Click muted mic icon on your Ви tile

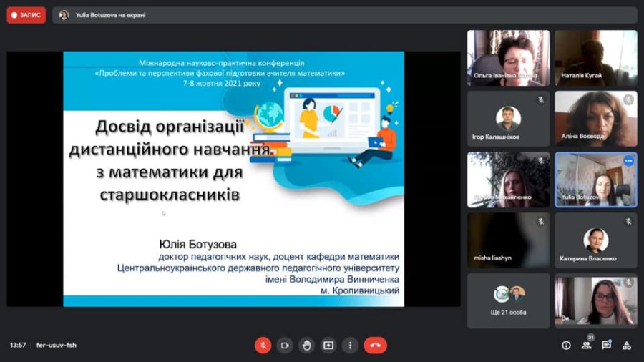pos(628,283)
